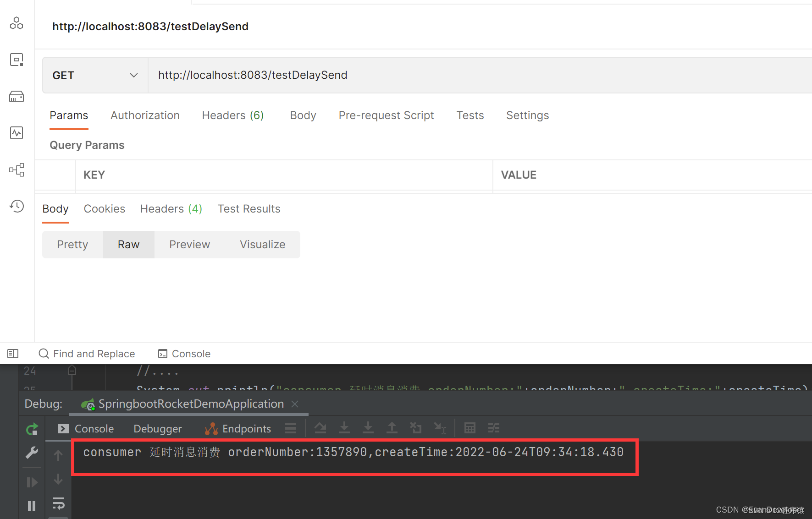Click the Show Execution Point icon
This screenshot has height=519, width=812.
point(290,428)
